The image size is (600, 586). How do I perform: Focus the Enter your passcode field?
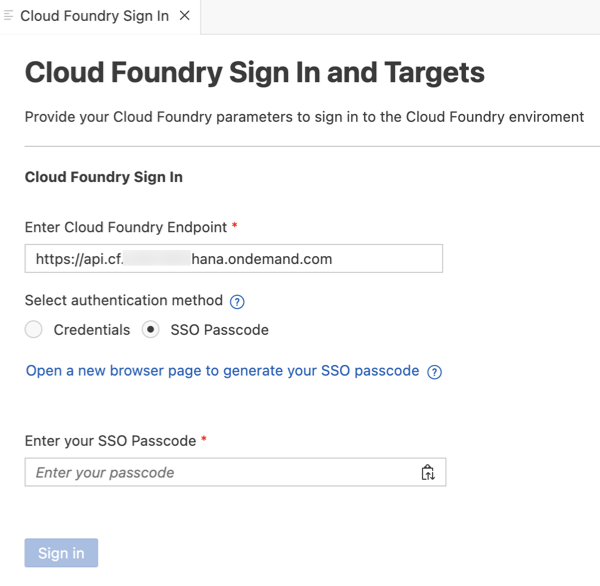pos(235,472)
